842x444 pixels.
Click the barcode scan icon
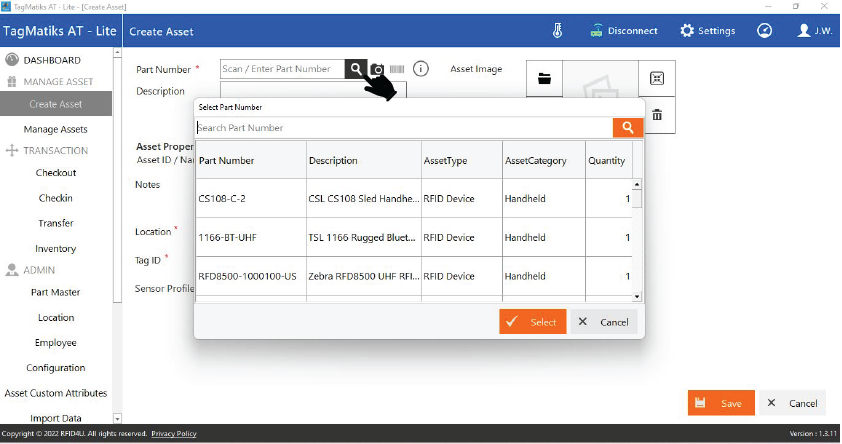(397, 69)
